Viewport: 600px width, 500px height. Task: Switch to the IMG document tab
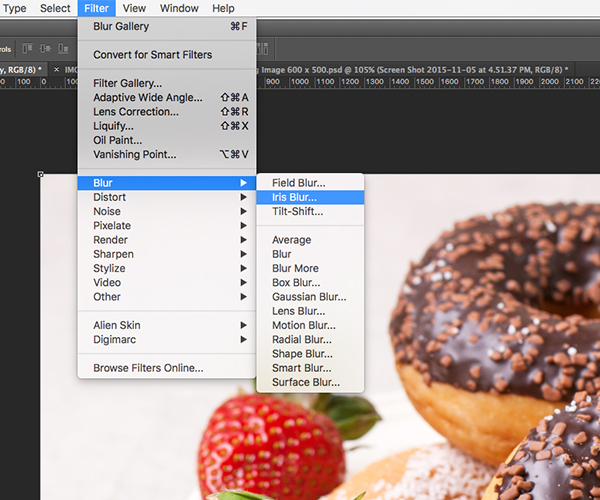coord(71,70)
